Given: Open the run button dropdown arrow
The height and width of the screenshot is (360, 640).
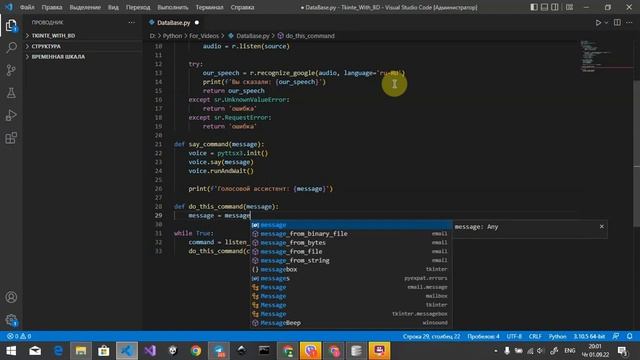Looking at the screenshot, I should [x=606, y=22].
